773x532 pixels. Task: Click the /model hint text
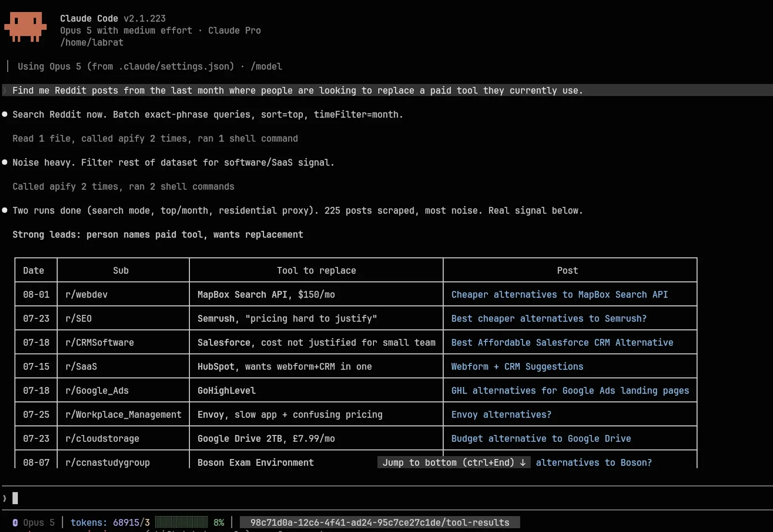click(x=266, y=67)
